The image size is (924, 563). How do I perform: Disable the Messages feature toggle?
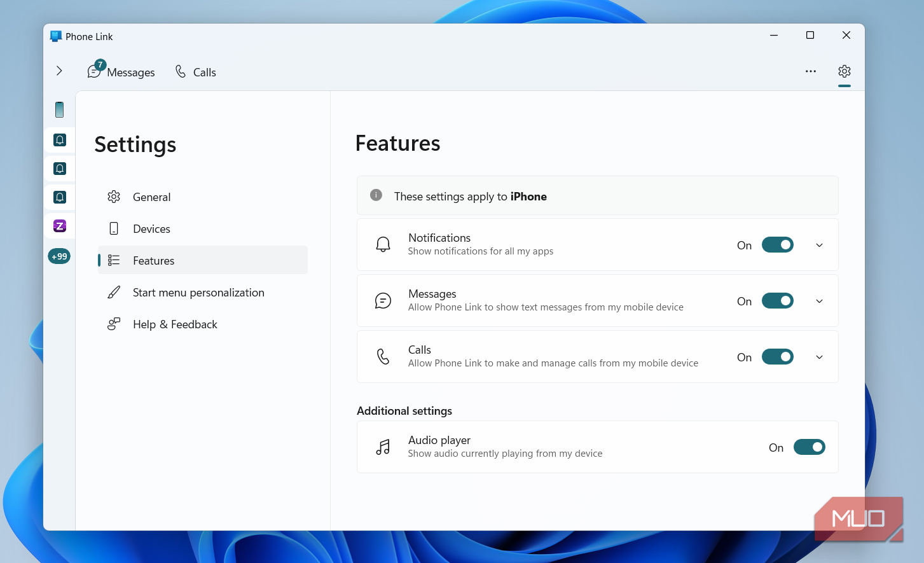pyautogui.click(x=777, y=301)
